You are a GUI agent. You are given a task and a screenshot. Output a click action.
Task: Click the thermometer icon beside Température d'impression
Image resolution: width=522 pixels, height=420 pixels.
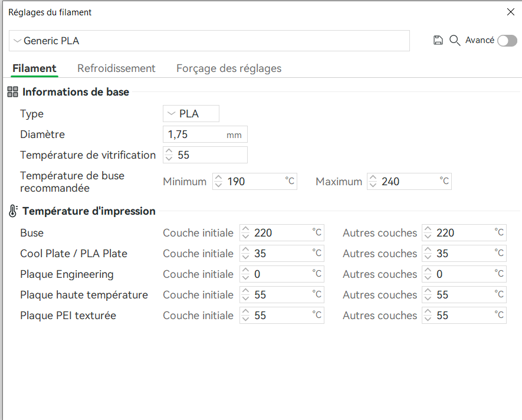pos(12,211)
